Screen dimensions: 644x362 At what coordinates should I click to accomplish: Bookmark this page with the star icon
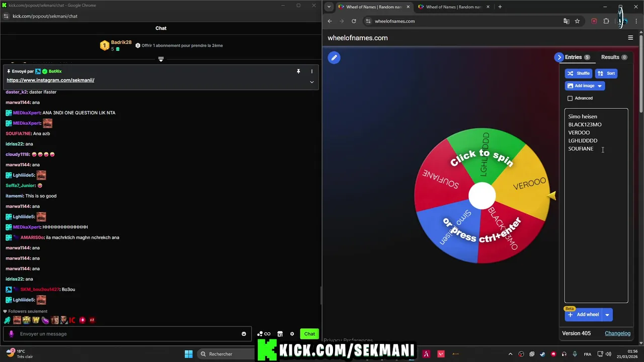point(577,21)
